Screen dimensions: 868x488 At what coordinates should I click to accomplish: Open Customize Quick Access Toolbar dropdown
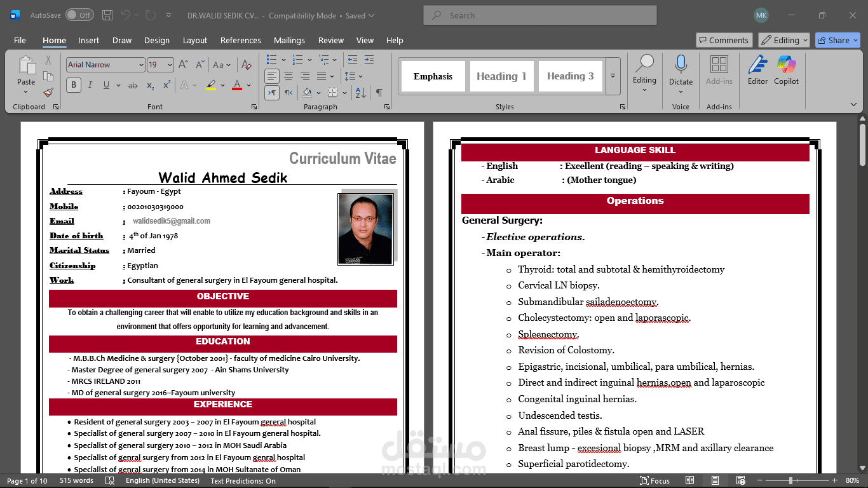tap(168, 15)
